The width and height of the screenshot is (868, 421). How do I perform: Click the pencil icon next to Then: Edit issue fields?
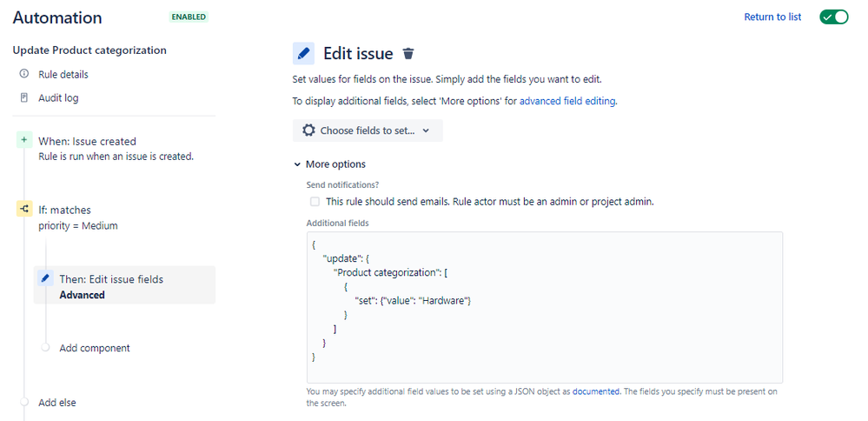click(45, 278)
